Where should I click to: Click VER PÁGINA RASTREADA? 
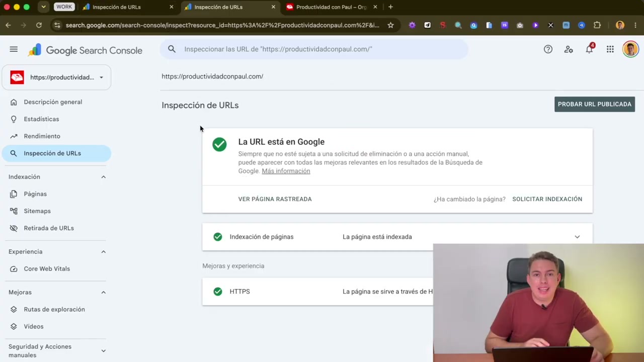tap(275, 199)
